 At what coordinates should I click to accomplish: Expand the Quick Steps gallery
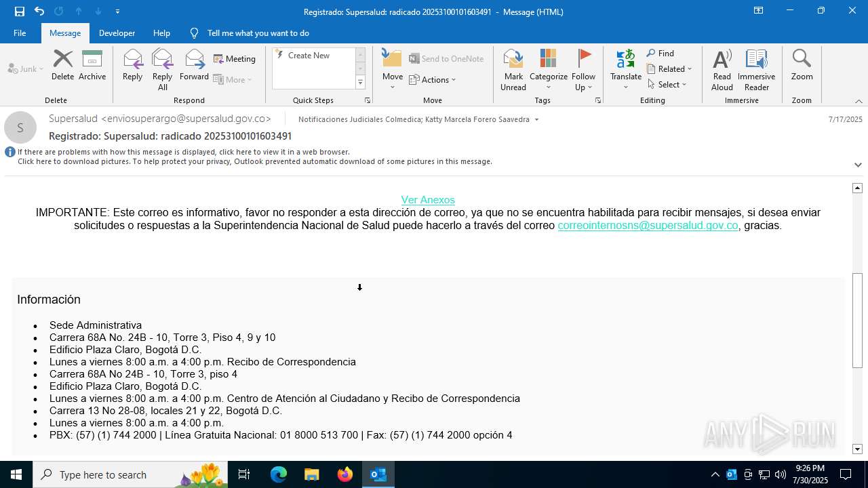point(360,83)
